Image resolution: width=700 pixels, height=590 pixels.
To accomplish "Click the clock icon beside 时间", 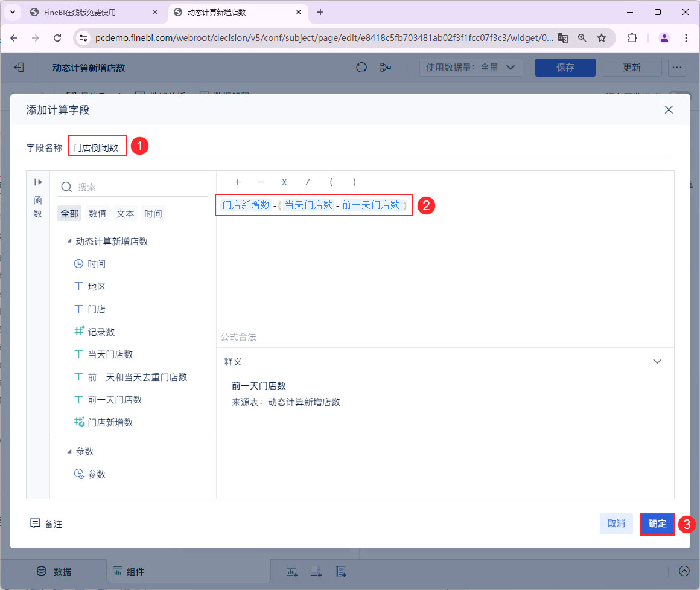I will coord(78,263).
